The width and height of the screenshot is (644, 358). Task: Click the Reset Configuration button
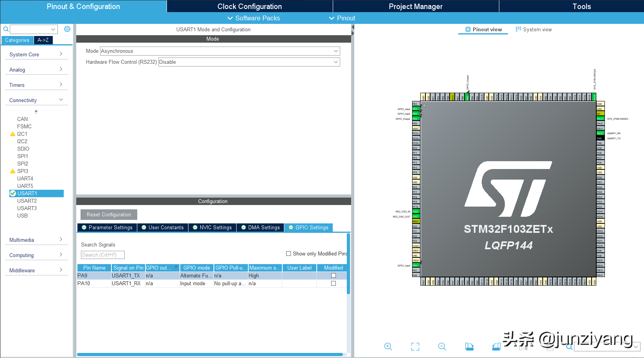click(x=109, y=215)
